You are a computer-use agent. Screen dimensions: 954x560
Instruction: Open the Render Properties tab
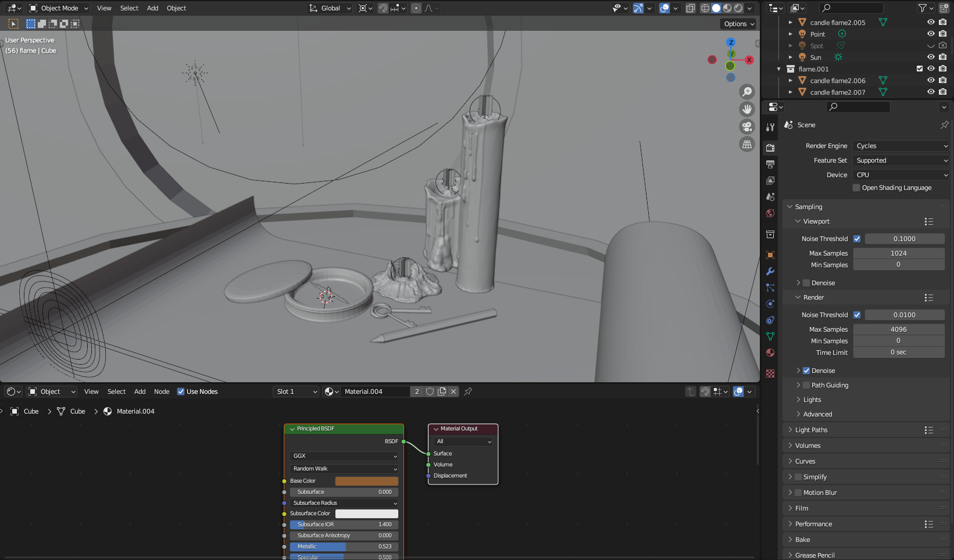770,148
